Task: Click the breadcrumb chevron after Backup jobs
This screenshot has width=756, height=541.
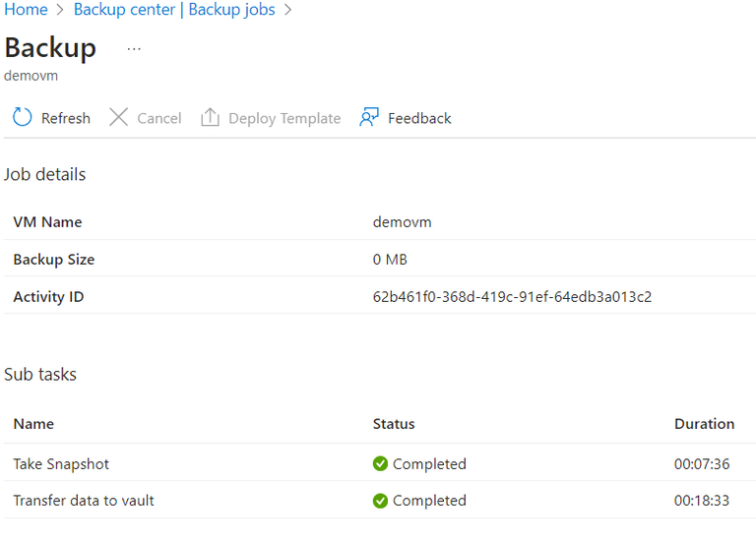Action: pyautogui.click(x=288, y=10)
